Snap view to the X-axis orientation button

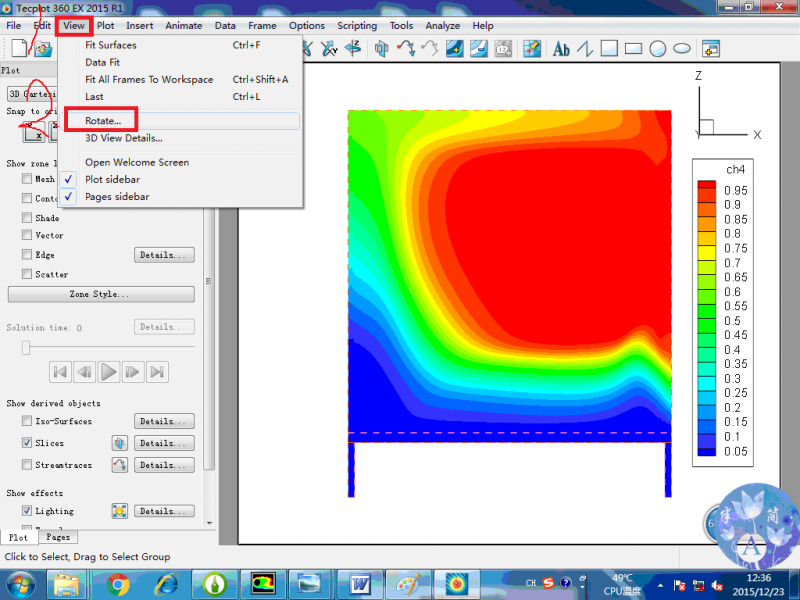34,132
